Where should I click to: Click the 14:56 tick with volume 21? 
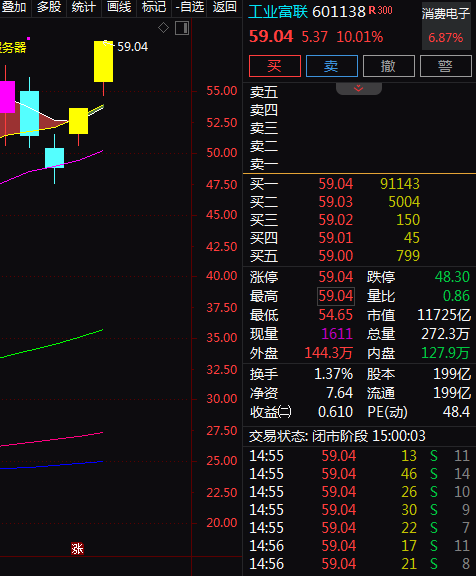coord(359,564)
